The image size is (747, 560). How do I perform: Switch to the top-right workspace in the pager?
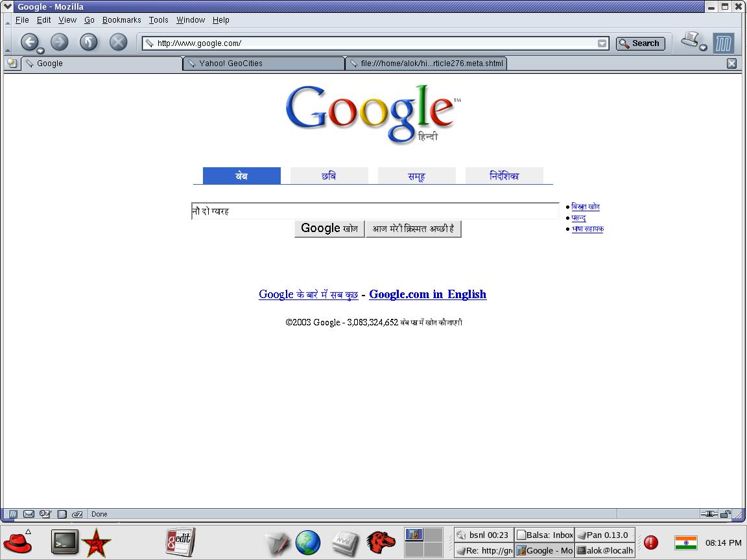[x=433, y=535]
